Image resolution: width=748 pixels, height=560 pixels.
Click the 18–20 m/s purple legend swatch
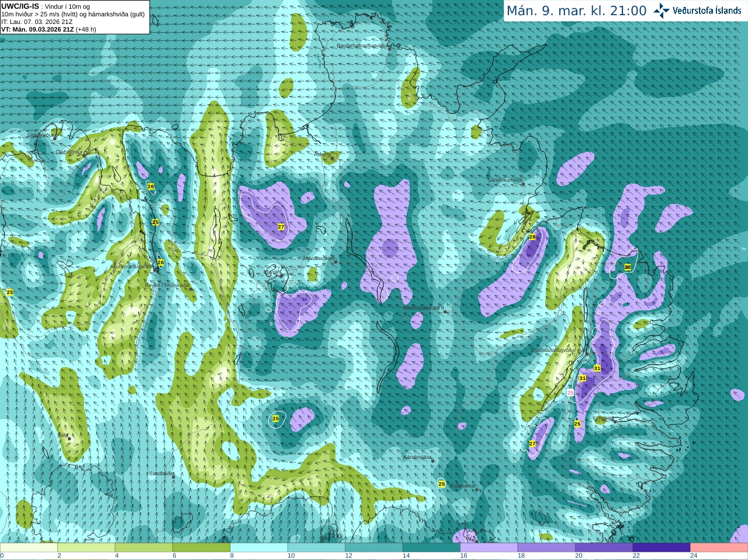(546, 548)
